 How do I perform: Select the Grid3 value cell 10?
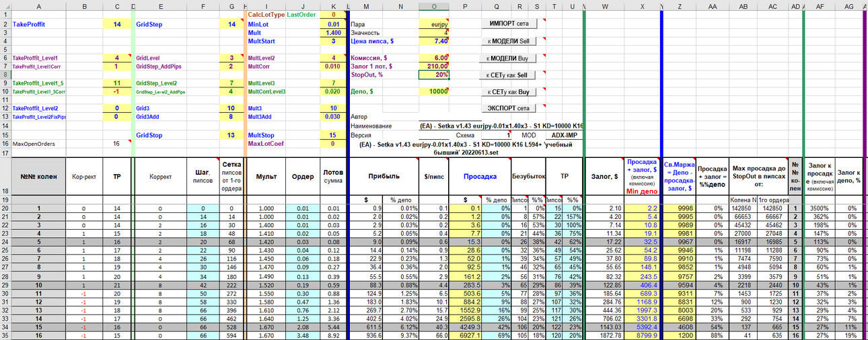pyautogui.click(x=231, y=108)
